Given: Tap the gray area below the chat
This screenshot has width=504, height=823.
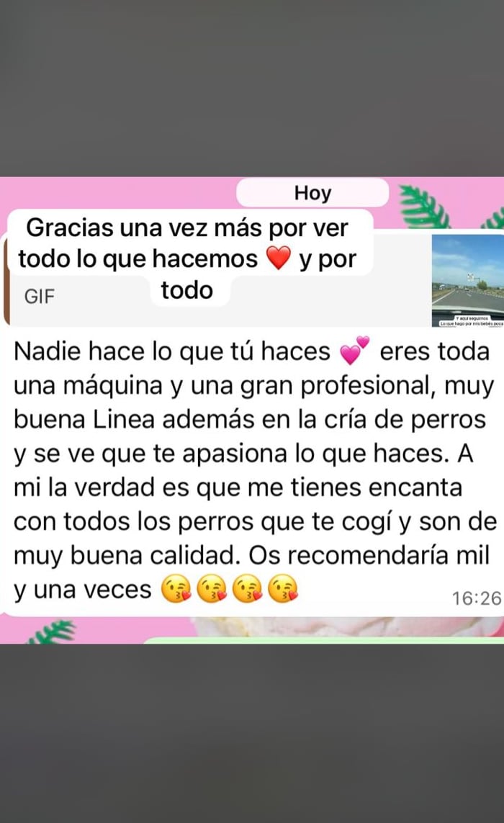Looking at the screenshot, I should pyautogui.click(x=252, y=733).
